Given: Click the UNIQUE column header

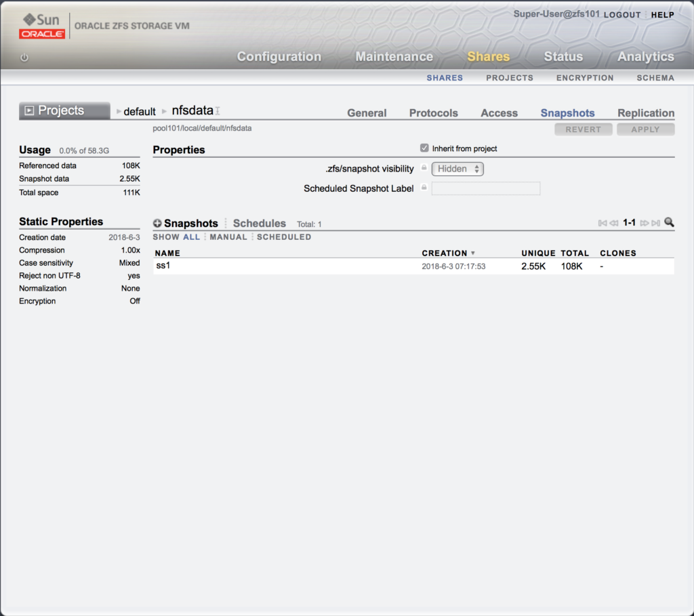Looking at the screenshot, I should pyautogui.click(x=538, y=253).
